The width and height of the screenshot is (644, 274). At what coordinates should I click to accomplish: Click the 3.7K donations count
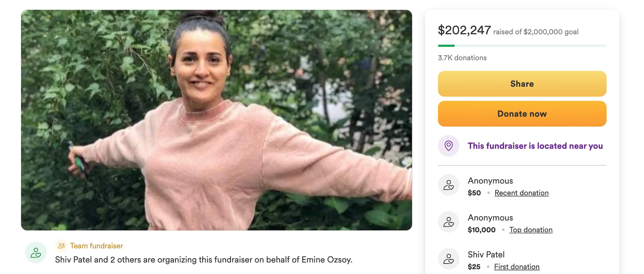pyautogui.click(x=462, y=58)
